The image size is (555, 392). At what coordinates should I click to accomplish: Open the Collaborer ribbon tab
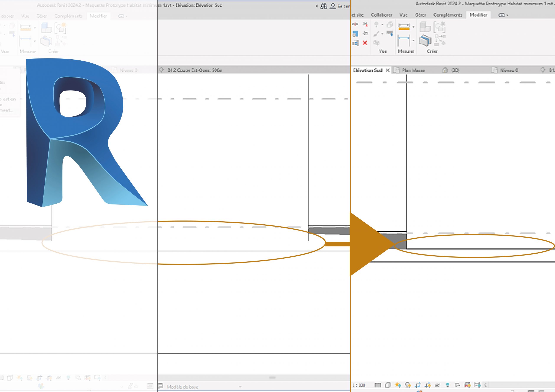[x=381, y=15]
